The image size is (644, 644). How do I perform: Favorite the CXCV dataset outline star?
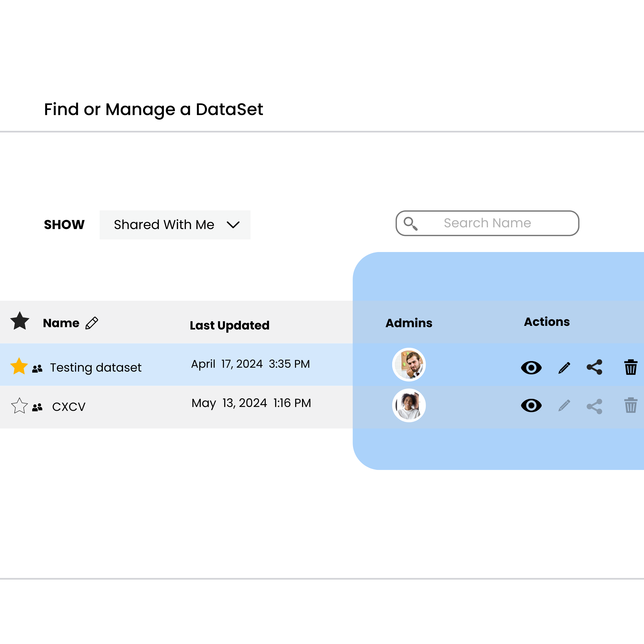tap(19, 406)
